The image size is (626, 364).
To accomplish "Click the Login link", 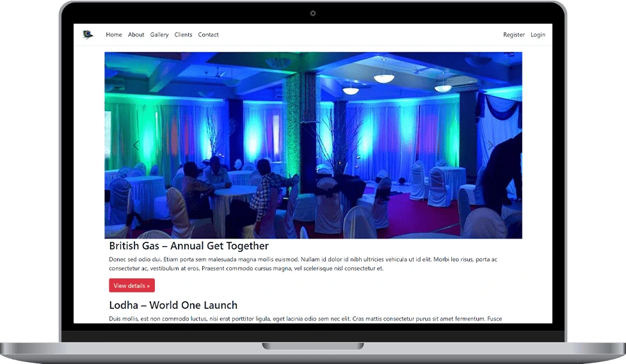I will coord(538,35).
